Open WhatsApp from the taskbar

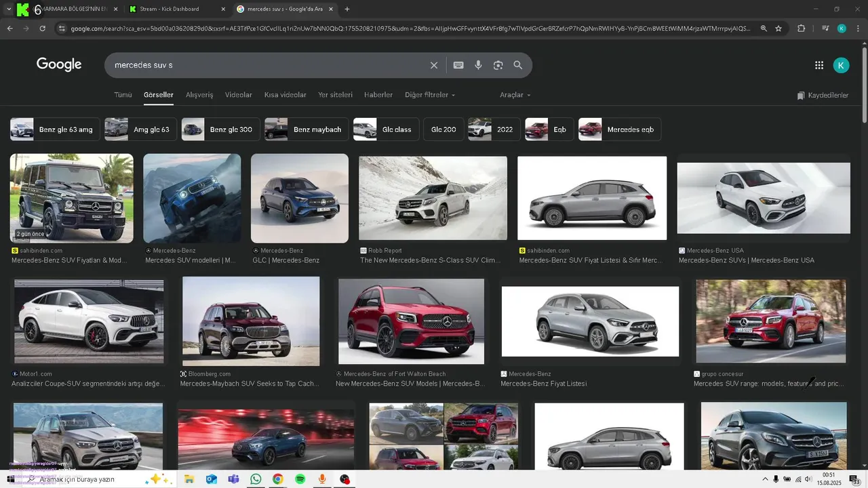(256, 479)
